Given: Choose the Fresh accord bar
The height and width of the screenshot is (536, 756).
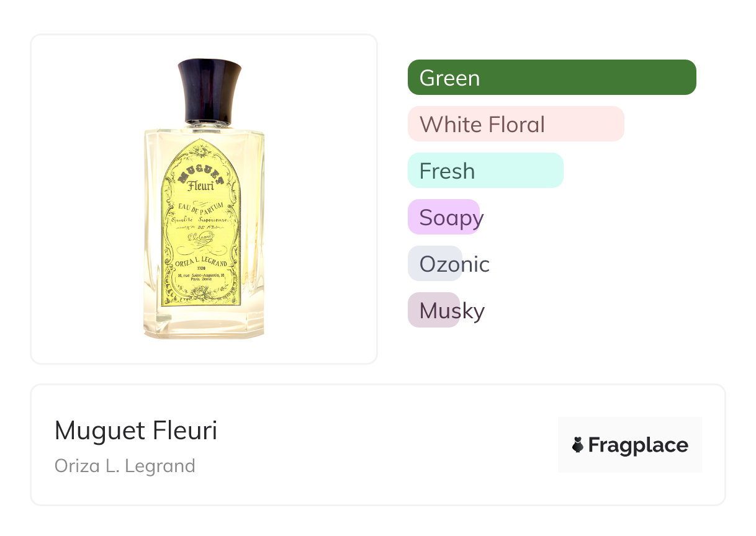Looking at the screenshot, I should coord(485,171).
